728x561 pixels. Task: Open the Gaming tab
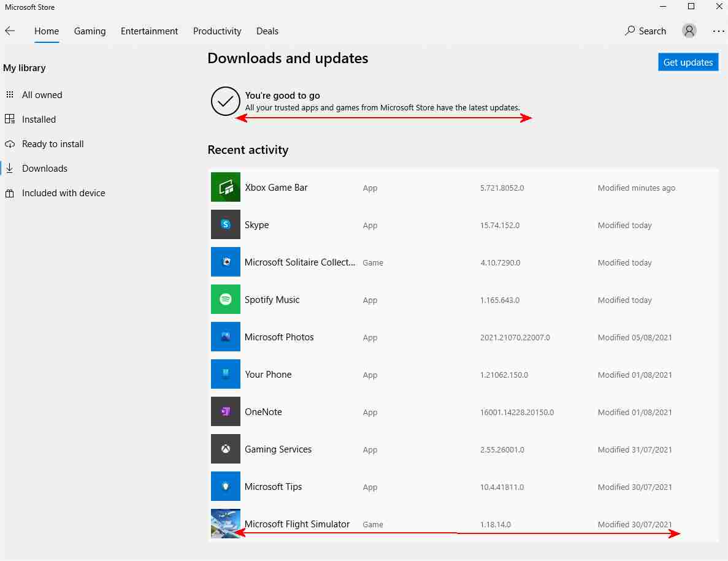pyautogui.click(x=90, y=31)
